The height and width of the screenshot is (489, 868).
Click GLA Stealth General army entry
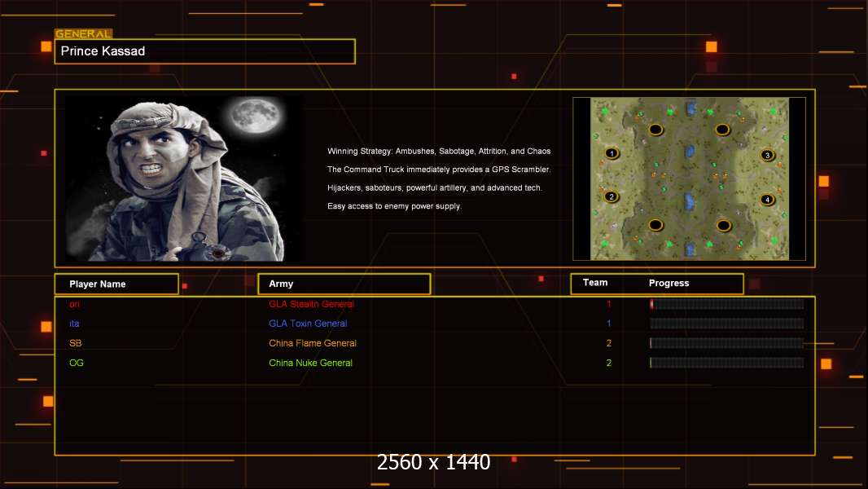[311, 304]
